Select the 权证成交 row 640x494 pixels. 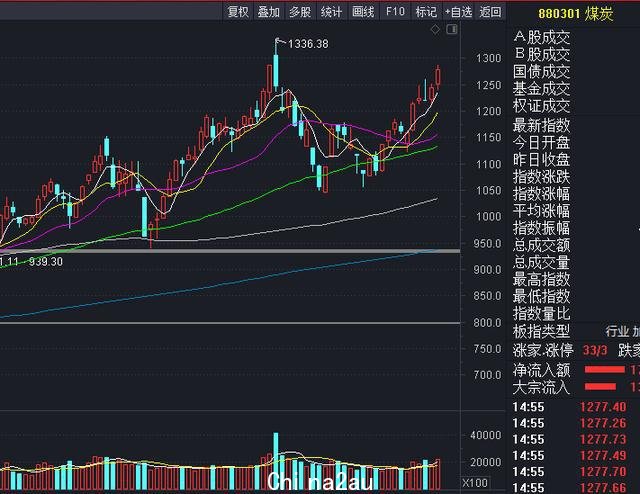pos(542,106)
